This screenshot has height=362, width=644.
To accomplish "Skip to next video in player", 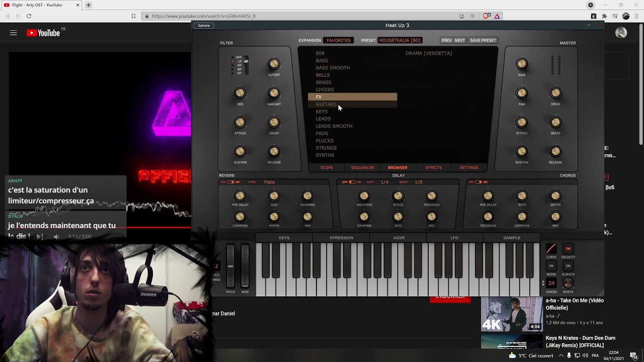I will (x=40, y=236).
